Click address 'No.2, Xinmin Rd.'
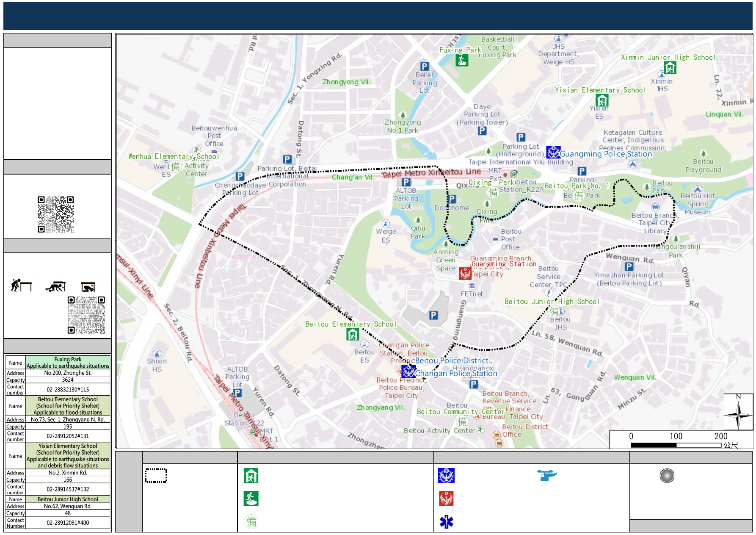 (68, 473)
